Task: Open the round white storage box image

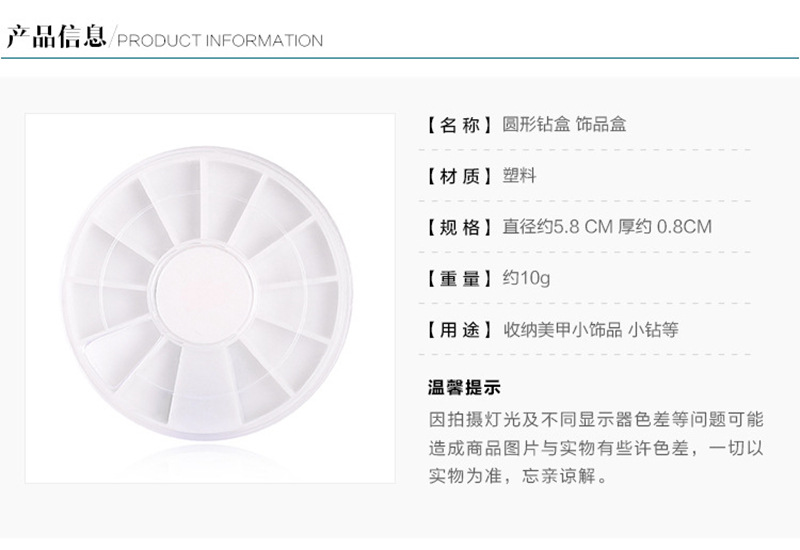Action: pyautogui.click(x=210, y=298)
